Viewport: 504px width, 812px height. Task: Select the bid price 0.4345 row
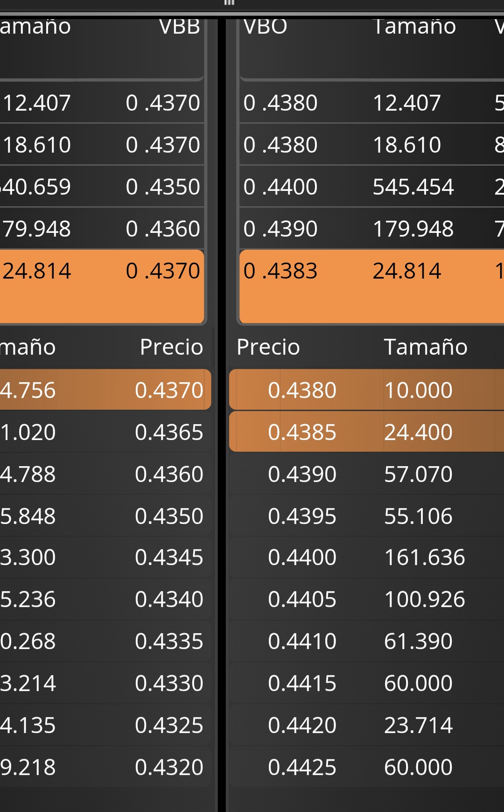[x=169, y=557]
